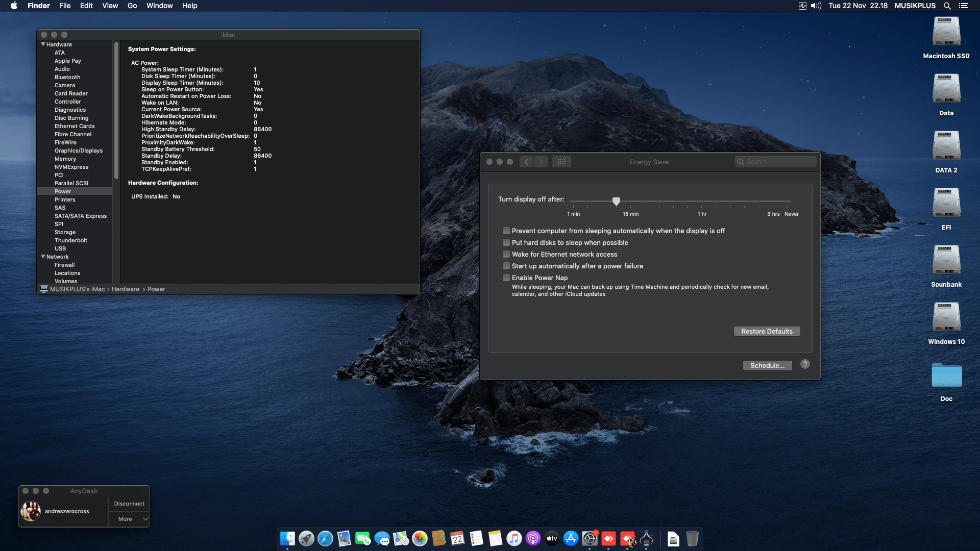The height and width of the screenshot is (551, 980).
Task: Click the Schedule... button
Action: point(767,365)
